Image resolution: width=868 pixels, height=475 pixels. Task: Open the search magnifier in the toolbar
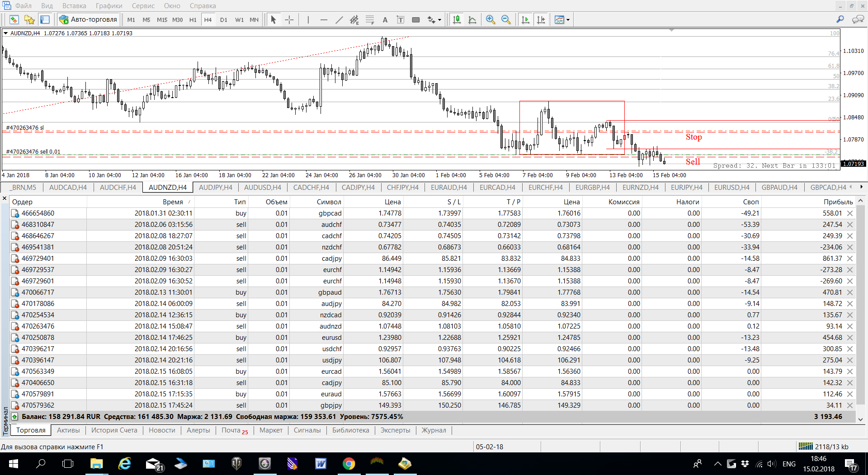840,19
